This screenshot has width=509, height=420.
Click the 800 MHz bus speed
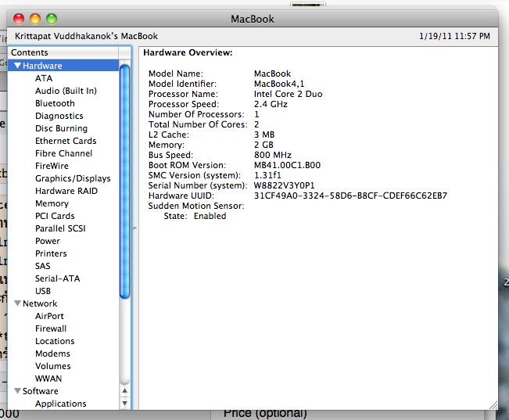click(x=273, y=155)
